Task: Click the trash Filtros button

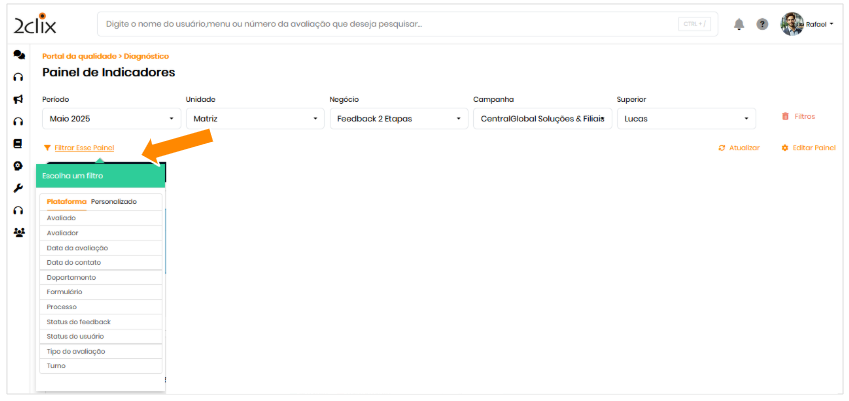Action: tap(798, 117)
